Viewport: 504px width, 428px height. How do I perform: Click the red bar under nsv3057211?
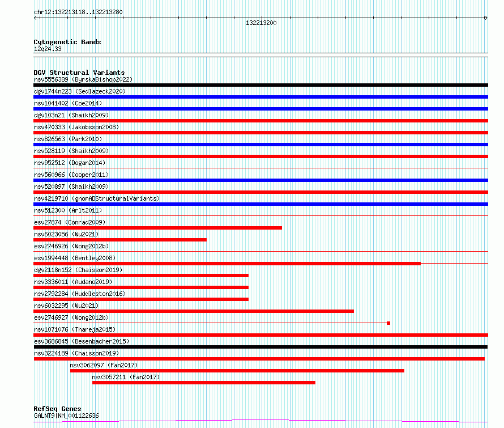pyautogui.click(x=204, y=383)
